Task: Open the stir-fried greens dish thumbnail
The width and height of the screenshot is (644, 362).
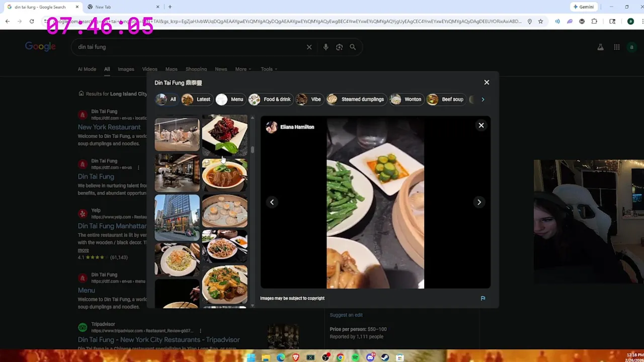Action: (224, 285)
